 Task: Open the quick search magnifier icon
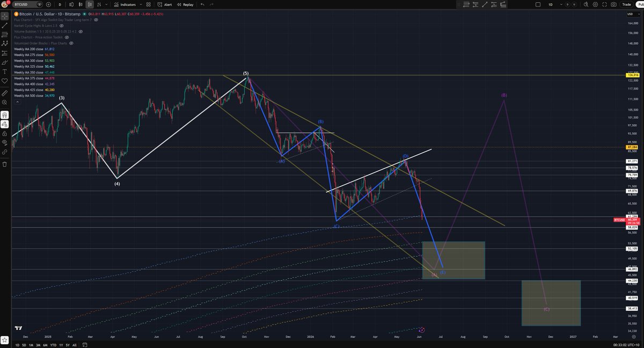pos(586,4)
